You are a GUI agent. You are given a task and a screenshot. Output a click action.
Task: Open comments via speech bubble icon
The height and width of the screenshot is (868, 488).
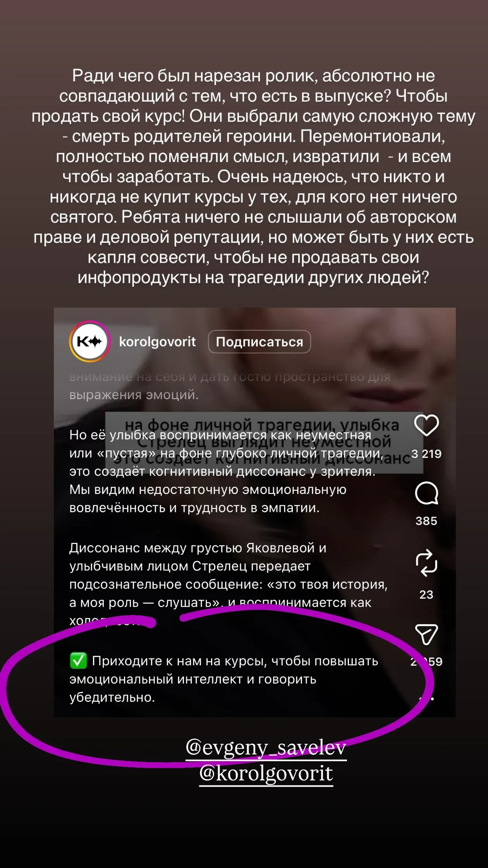coord(426,493)
